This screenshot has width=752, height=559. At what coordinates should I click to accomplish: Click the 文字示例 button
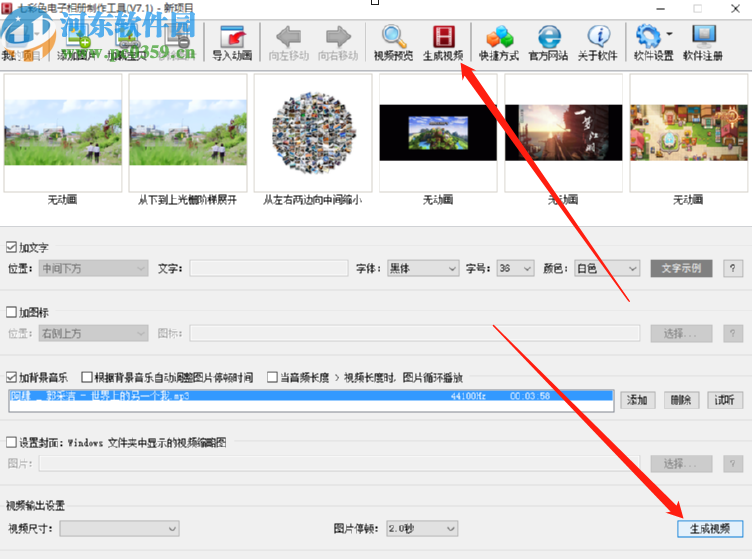681,268
